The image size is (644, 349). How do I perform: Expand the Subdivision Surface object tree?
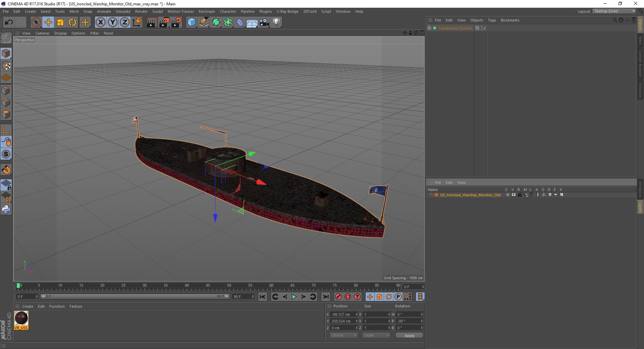tap(429, 28)
